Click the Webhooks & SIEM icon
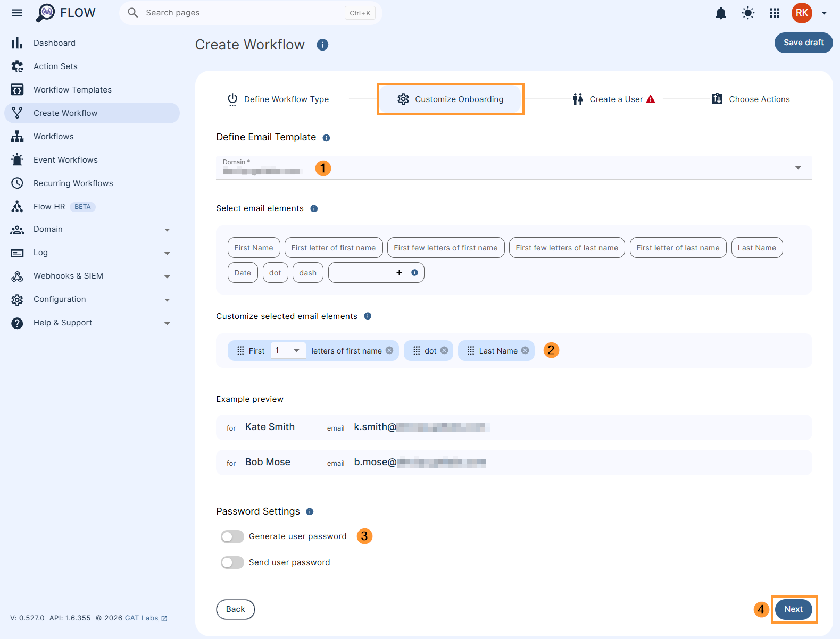The image size is (840, 639). point(17,276)
